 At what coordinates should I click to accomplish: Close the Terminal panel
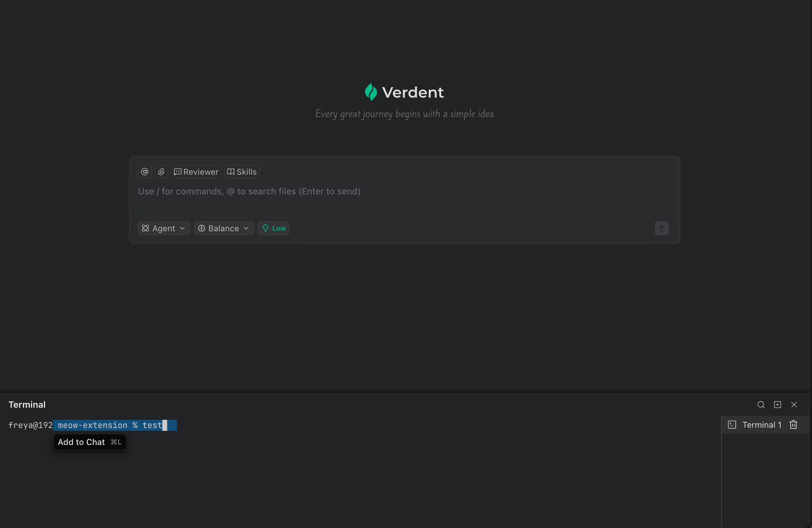[794, 405]
